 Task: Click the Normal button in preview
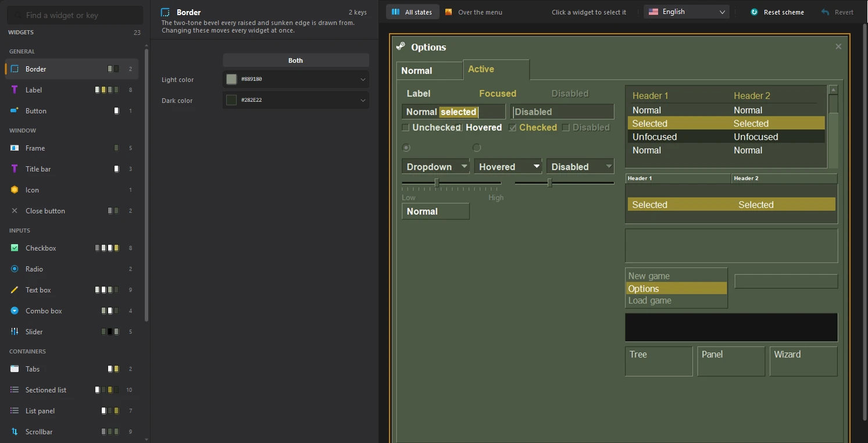pyautogui.click(x=435, y=212)
